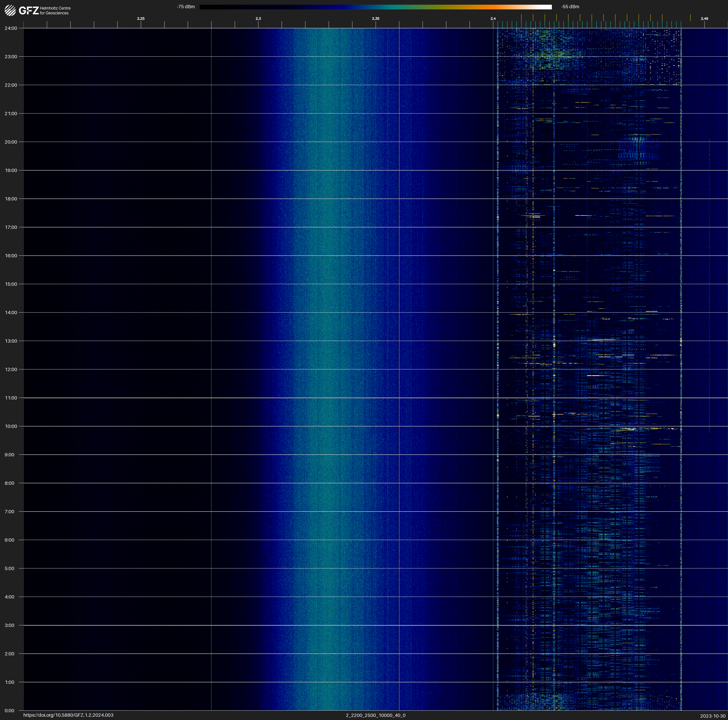Image resolution: width=728 pixels, height=720 pixels.
Task: Click the 2.4 frequency axis label
Action: pos(493,19)
